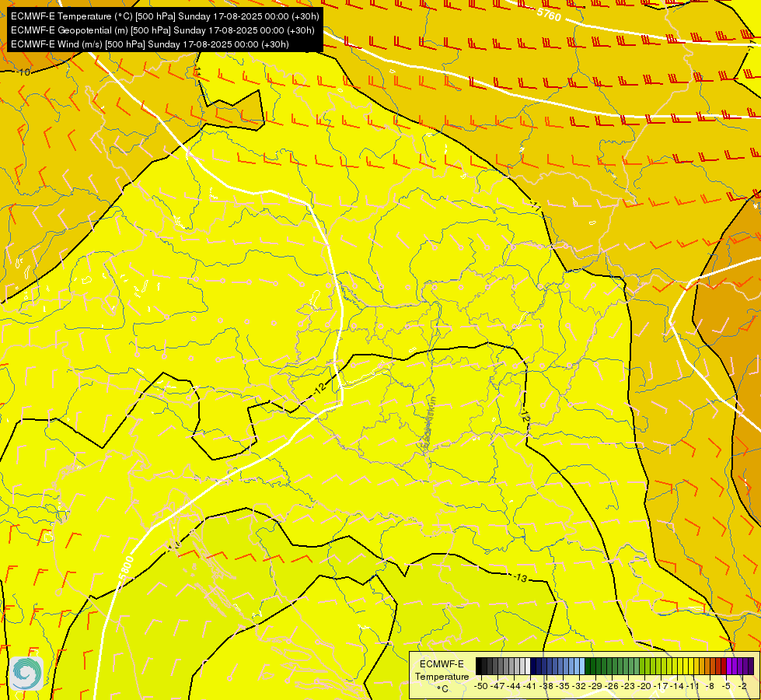
Task: Click the -35 value on the legend scale
Action: coord(563,686)
